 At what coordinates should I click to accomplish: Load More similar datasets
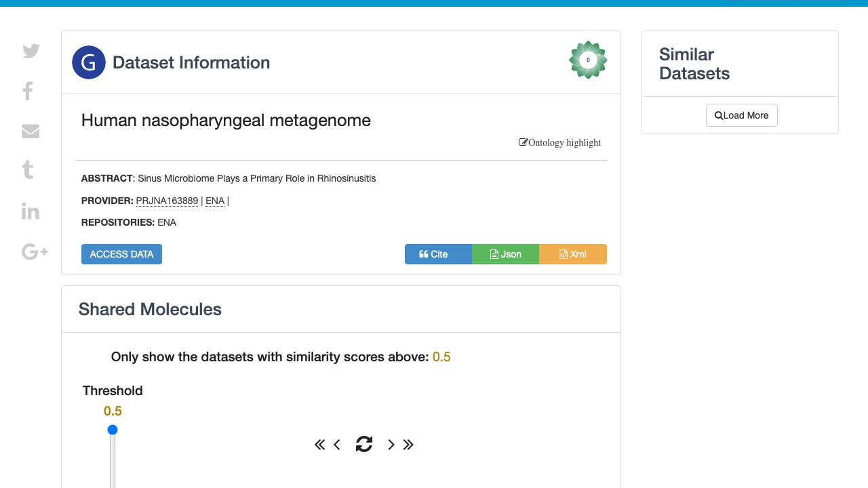741,115
